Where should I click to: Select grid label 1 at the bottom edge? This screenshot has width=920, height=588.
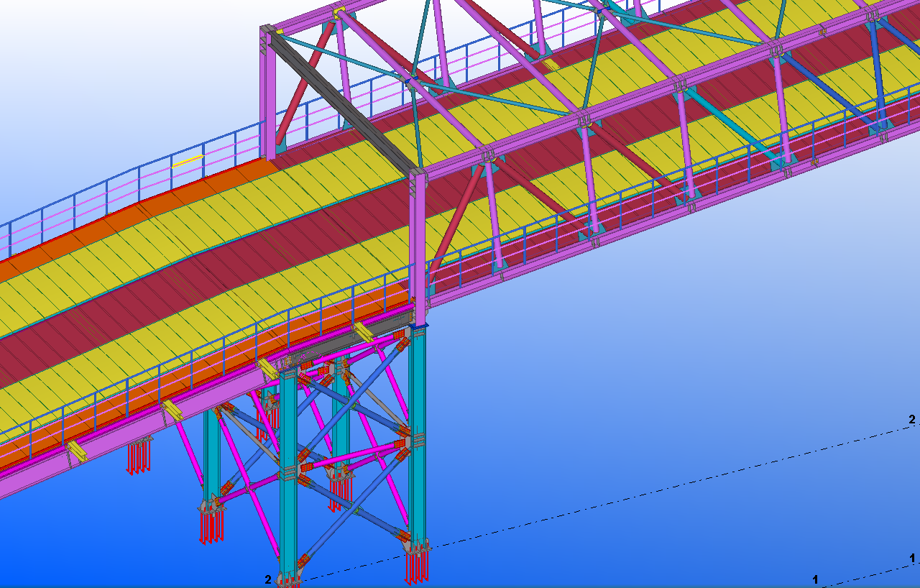point(815,579)
